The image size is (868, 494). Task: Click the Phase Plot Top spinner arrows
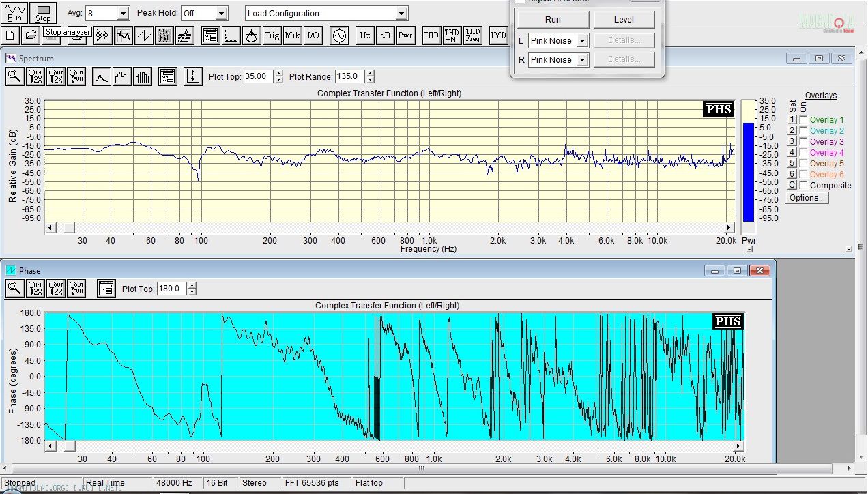[192, 289]
